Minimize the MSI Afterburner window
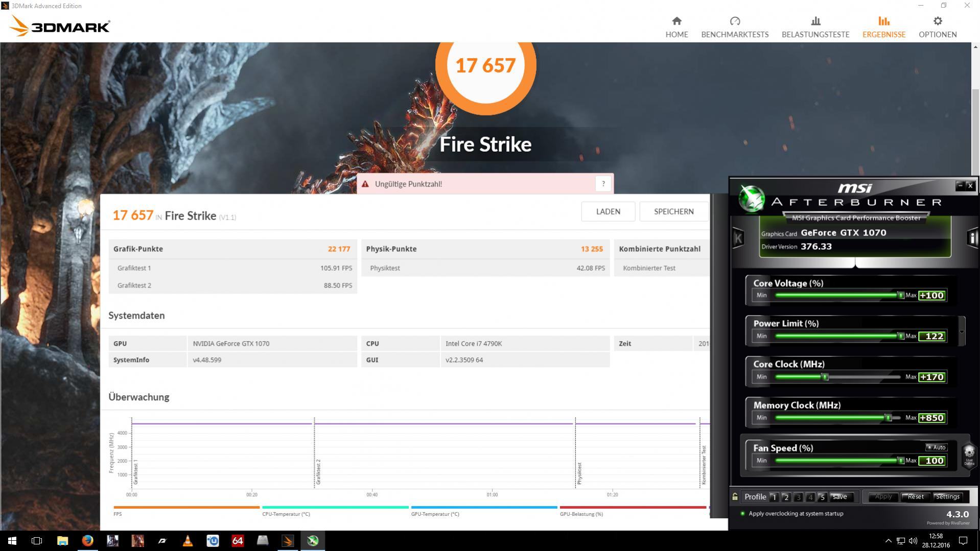The width and height of the screenshot is (980, 551). (960, 185)
